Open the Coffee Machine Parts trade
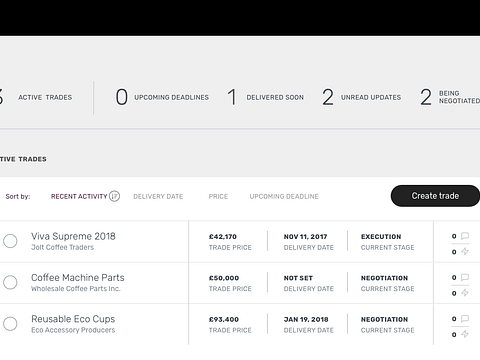This screenshot has height=360, width=480. pyautogui.click(x=78, y=278)
